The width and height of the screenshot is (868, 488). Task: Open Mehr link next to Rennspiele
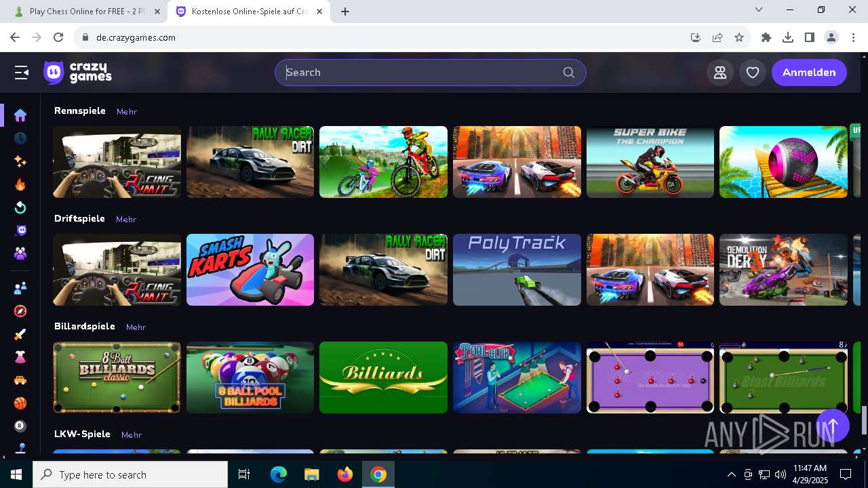point(127,111)
